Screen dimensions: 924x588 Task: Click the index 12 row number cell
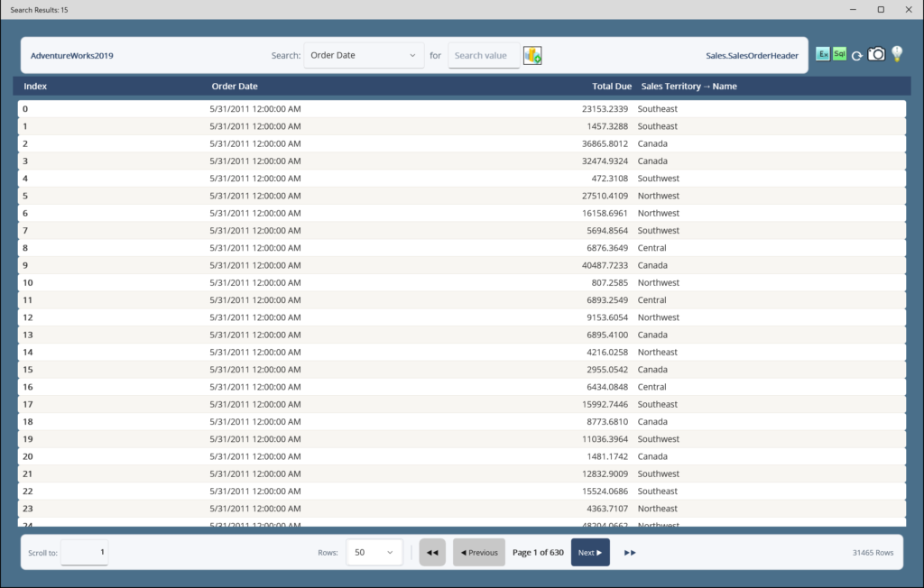pos(28,317)
